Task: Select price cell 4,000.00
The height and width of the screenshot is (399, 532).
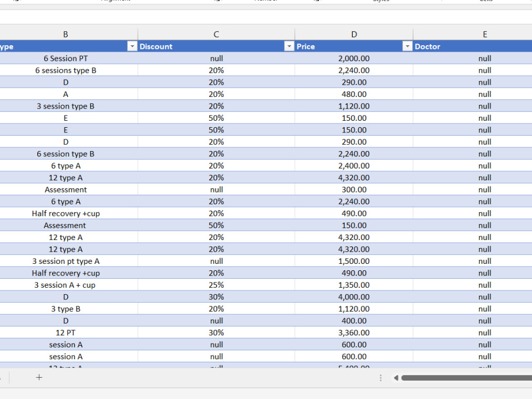Action: (x=354, y=297)
